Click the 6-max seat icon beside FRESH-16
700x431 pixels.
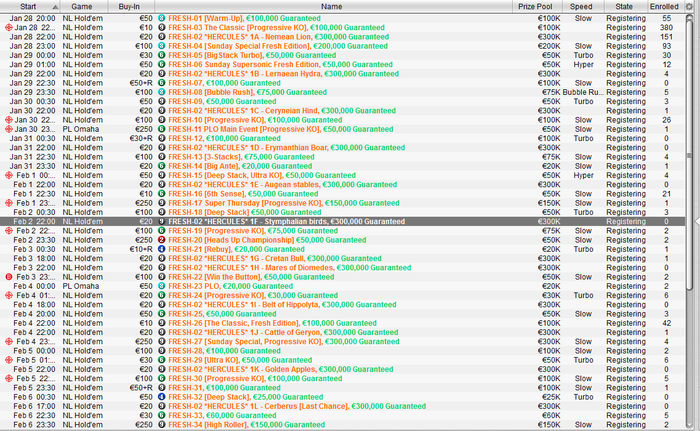pyautogui.click(x=162, y=194)
